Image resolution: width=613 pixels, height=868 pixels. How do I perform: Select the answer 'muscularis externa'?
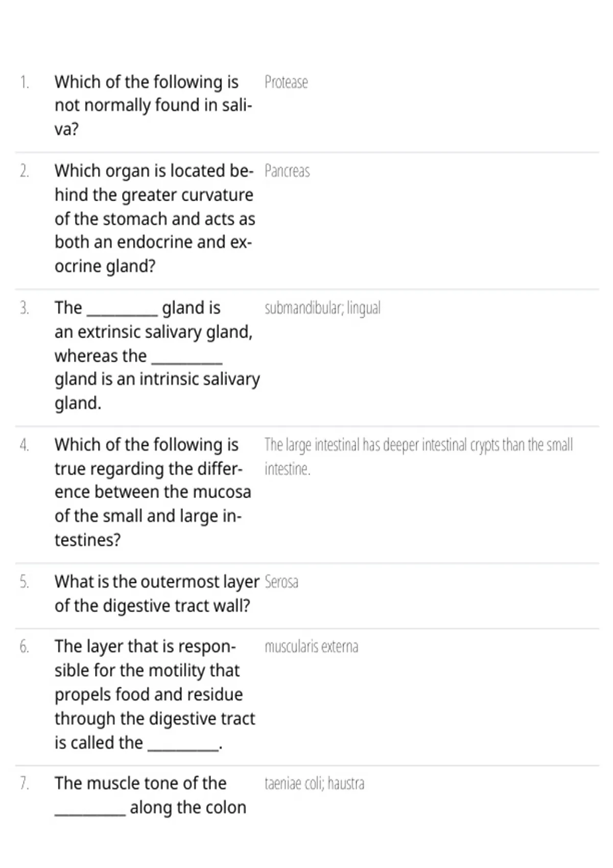(x=311, y=647)
